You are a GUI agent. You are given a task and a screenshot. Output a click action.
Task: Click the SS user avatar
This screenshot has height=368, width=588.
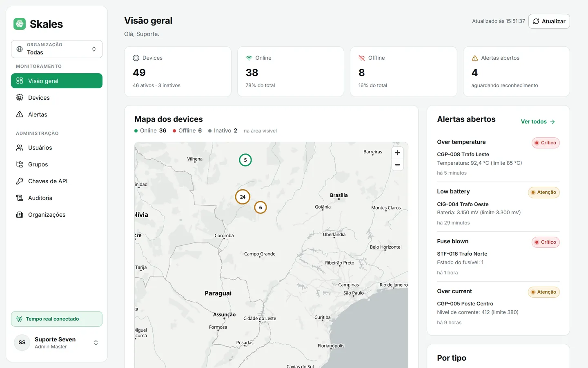pyautogui.click(x=22, y=343)
